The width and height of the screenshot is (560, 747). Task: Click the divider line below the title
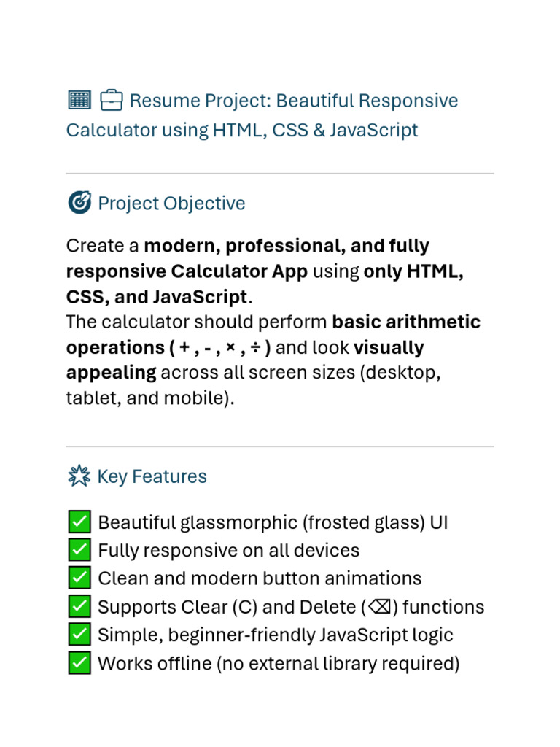[x=280, y=174]
